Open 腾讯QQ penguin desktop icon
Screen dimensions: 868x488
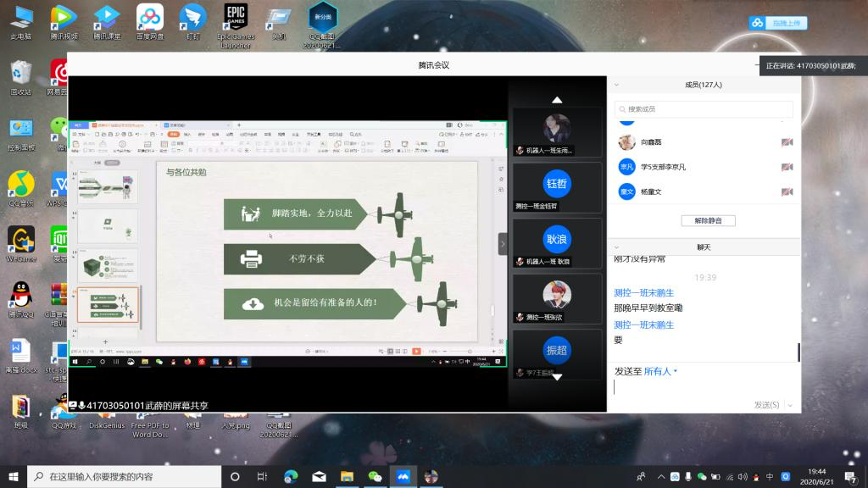coord(21,298)
